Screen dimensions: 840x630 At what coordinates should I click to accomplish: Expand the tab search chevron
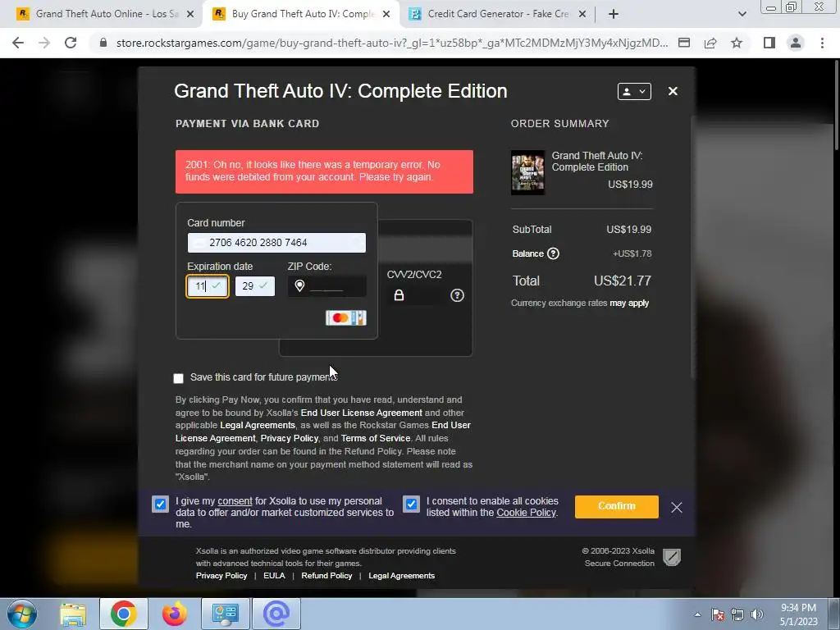pos(742,14)
